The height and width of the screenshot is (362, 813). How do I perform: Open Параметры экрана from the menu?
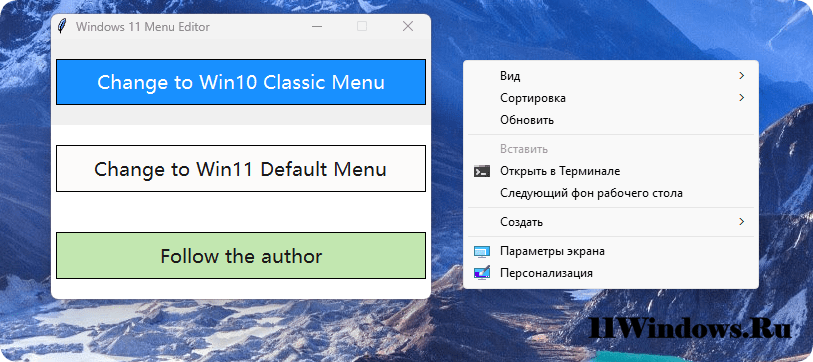coord(611,252)
